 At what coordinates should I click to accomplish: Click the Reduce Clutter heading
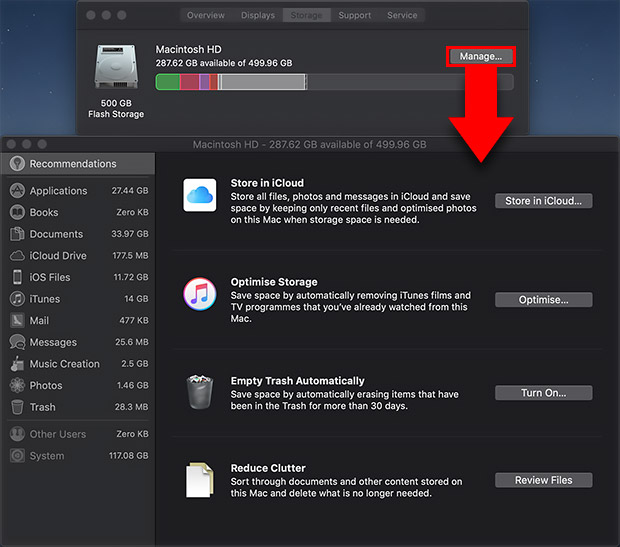pos(268,468)
